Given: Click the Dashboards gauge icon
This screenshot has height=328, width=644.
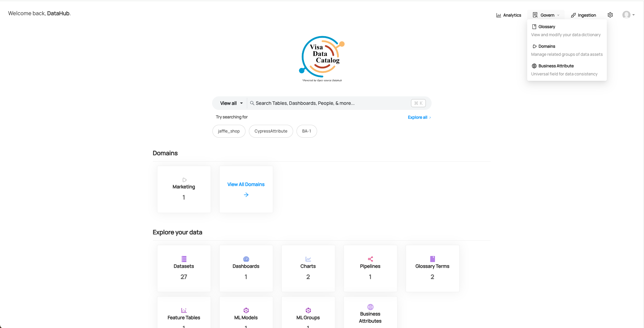Looking at the screenshot, I should 246,259.
